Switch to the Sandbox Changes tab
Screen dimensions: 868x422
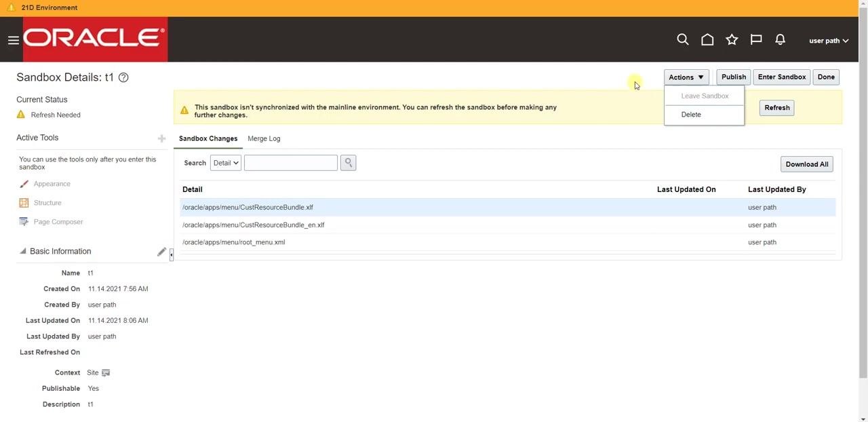208,138
